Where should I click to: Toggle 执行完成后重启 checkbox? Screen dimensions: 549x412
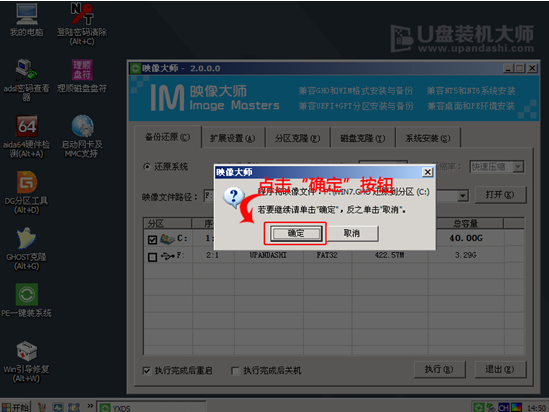coord(147,370)
